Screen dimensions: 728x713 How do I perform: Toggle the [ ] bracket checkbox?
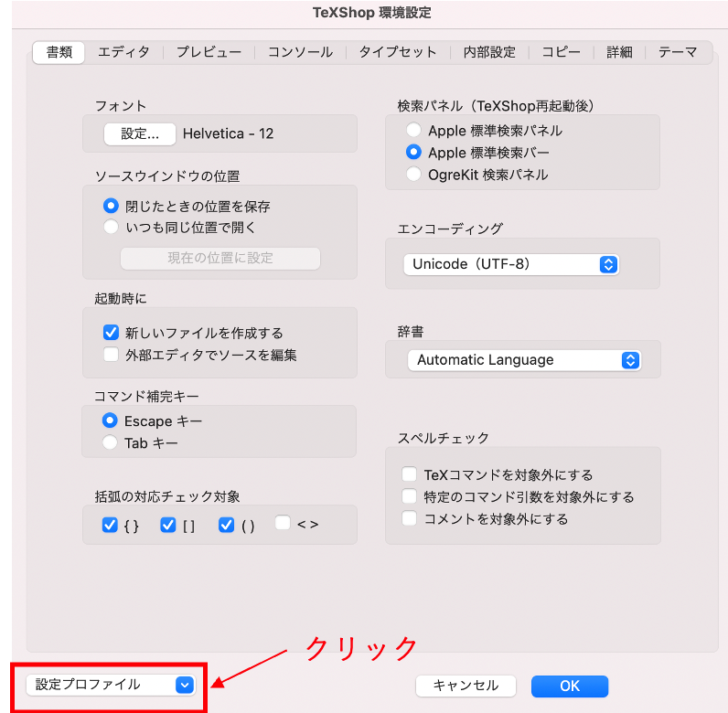167,525
